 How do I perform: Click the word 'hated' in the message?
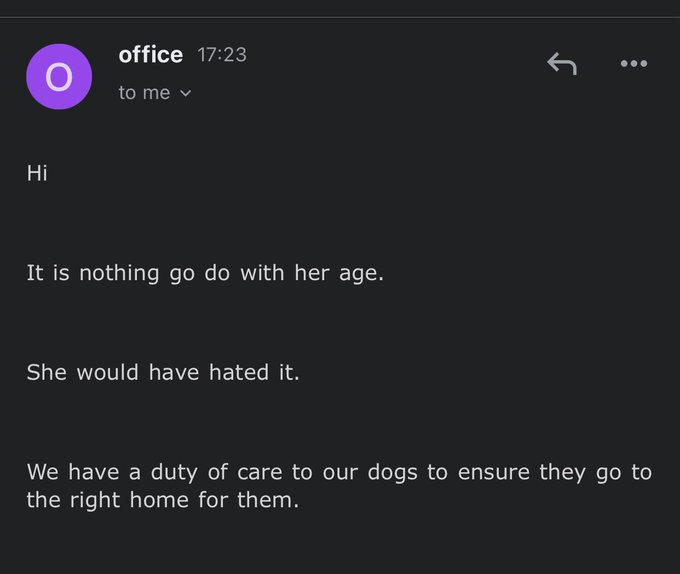click(x=239, y=373)
